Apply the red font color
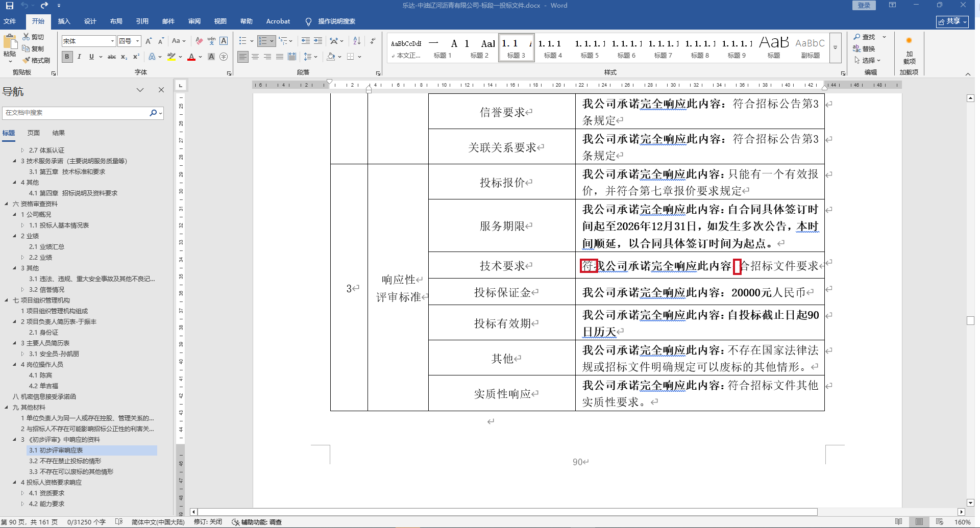 191,57
